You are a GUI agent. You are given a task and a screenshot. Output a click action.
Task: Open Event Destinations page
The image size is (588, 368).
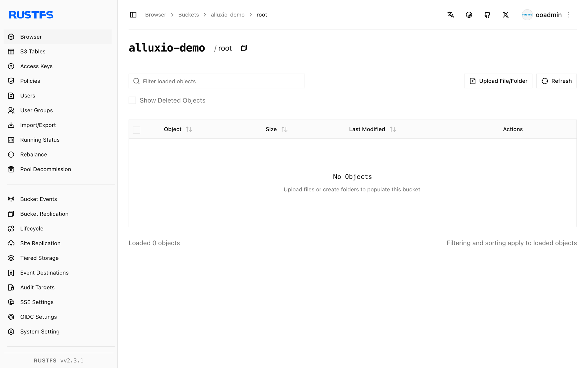click(x=58, y=273)
